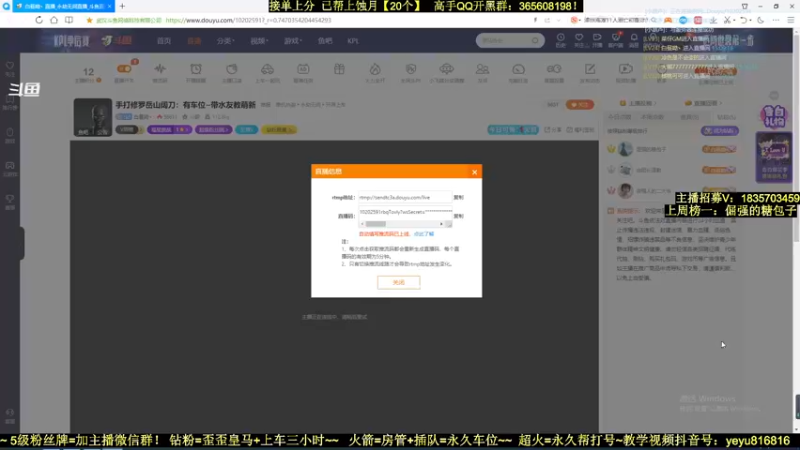
Task: Click the video playback icon in the streamer toolbar
Action: (626, 69)
